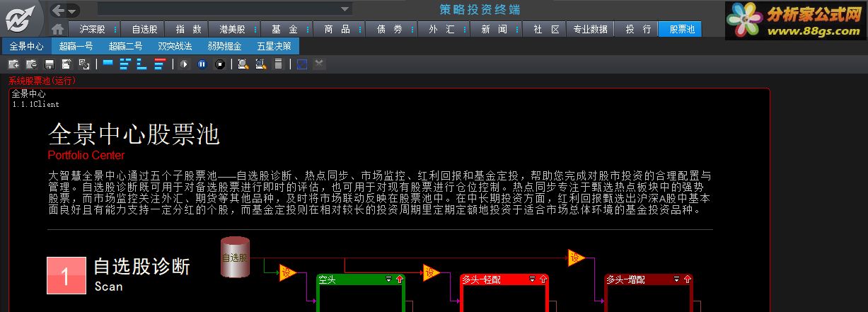Click the add stock pool toolbar icon
The width and height of the screenshot is (868, 312).
(13, 64)
